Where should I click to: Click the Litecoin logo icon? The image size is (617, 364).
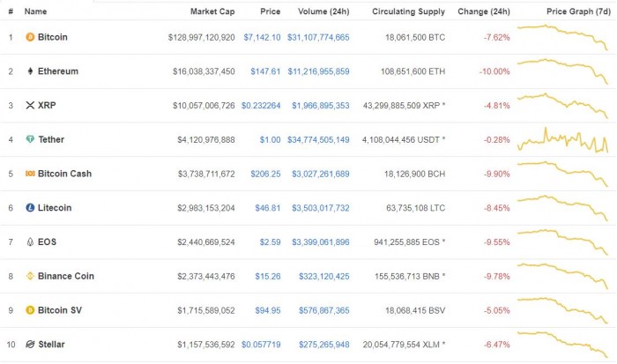coord(30,207)
